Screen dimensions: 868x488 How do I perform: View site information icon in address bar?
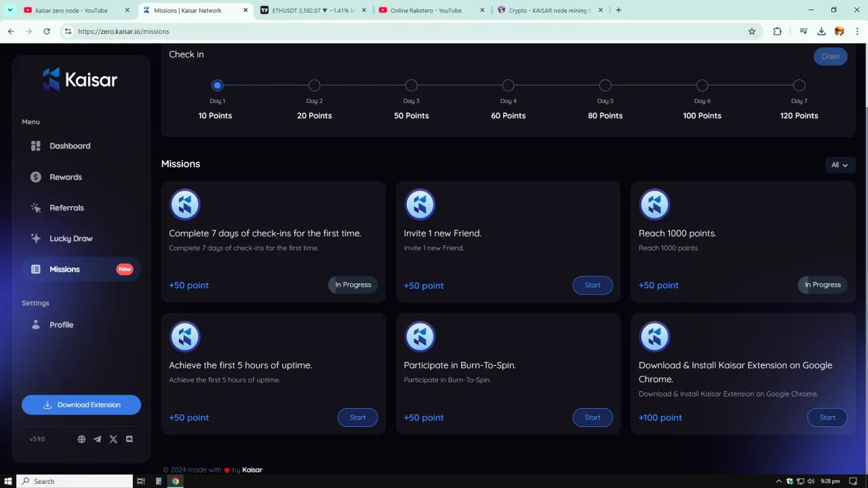[67, 31]
